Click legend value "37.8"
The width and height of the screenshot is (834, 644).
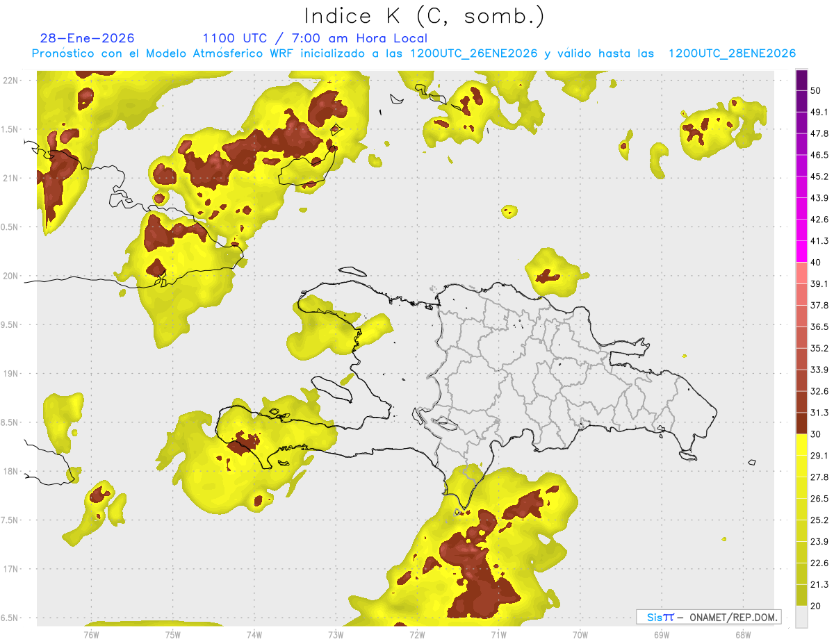click(x=819, y=305)
